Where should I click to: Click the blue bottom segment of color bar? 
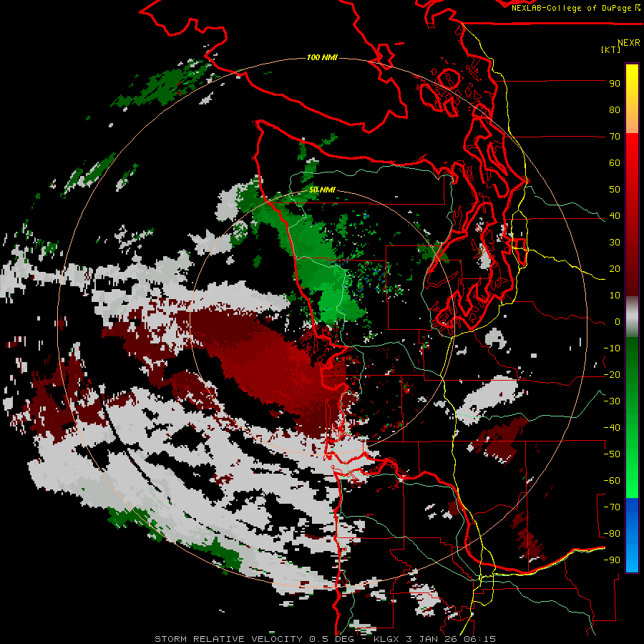(632, 535)
